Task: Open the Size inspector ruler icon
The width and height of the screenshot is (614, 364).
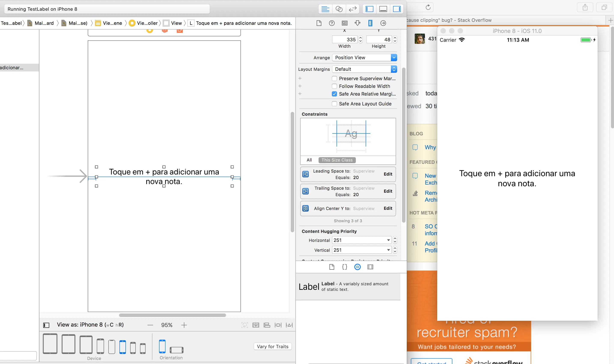Action: 370,23
